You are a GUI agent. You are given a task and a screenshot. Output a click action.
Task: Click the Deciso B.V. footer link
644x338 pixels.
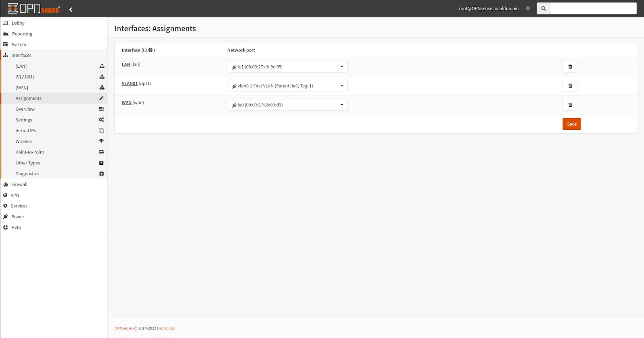click(x=166, y=328)
